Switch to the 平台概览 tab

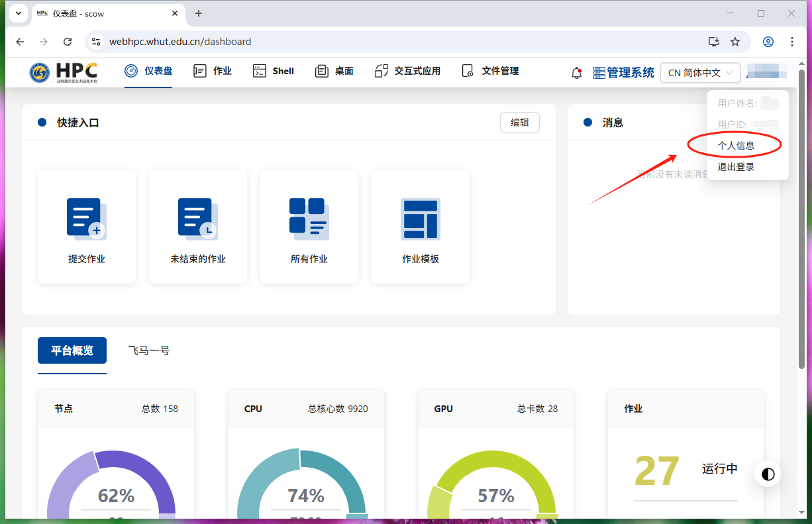point(72,350)
